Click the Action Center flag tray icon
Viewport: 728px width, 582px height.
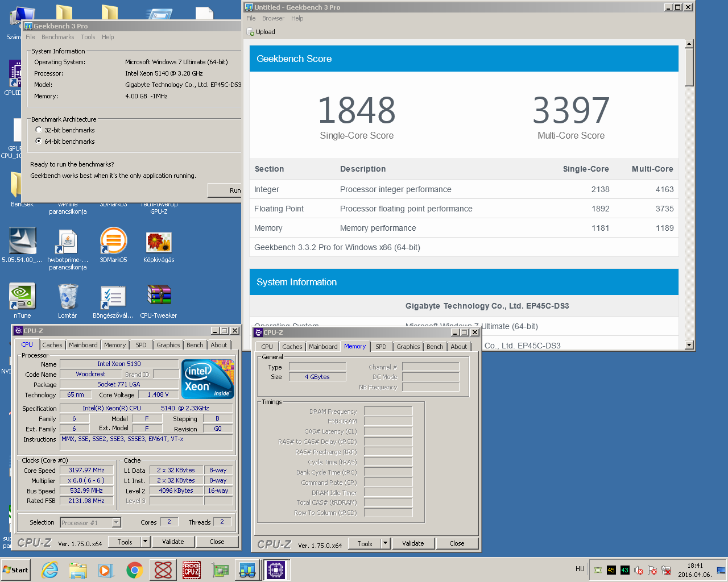click(x=652, y=570)
